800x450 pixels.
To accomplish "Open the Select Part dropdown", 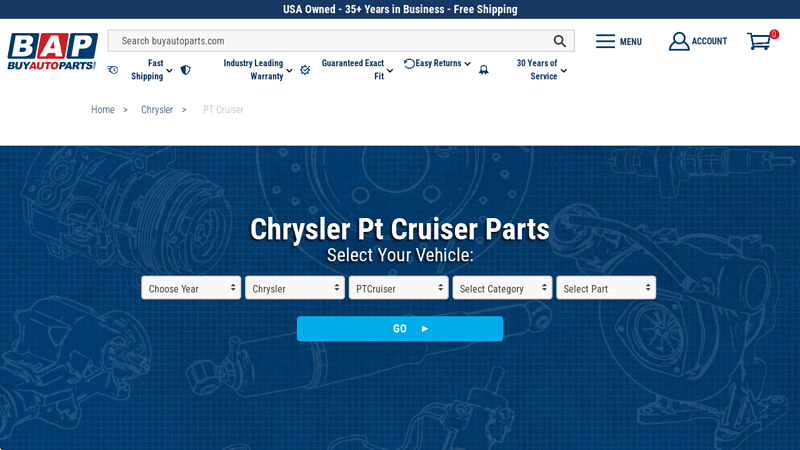I will [x=606, y=288].
